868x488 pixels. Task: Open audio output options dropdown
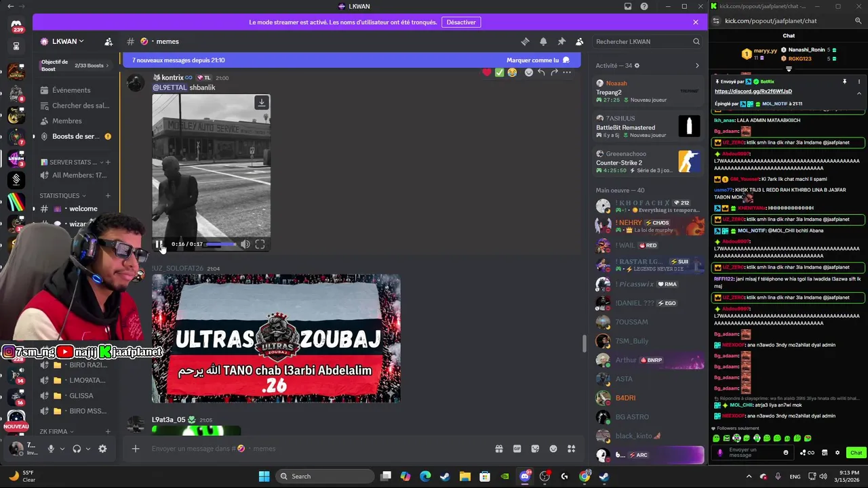click(87, 449)
